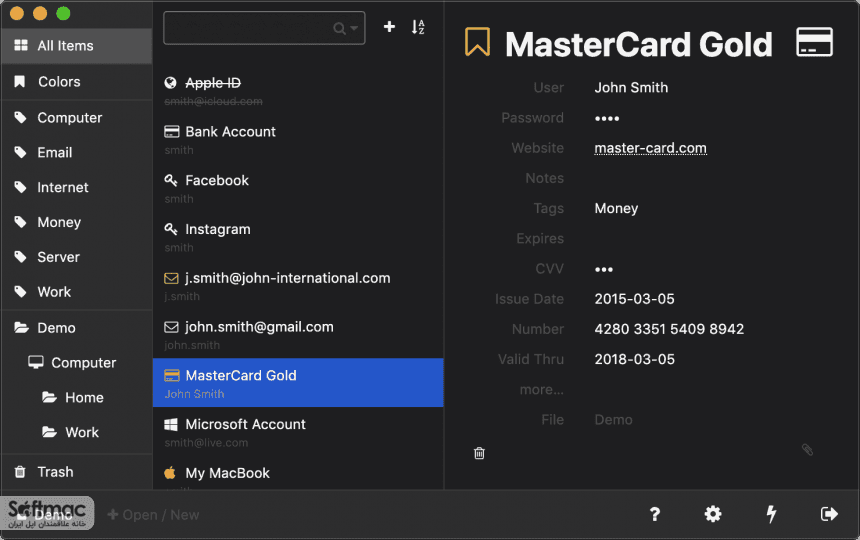The width and height of the screenshot is (860, 540).
Task: Select the Demo folder group
Action: pos(77,328)
